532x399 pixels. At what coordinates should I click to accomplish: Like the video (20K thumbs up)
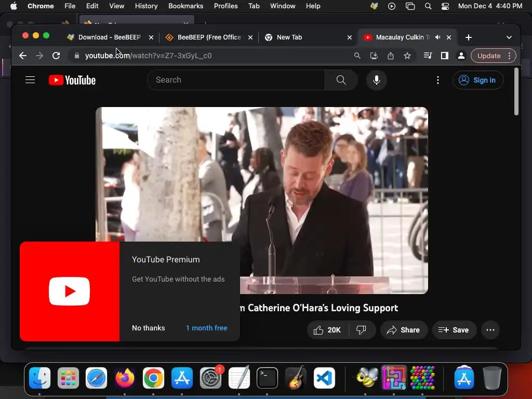pyautogui.click(x=327, y=330)
